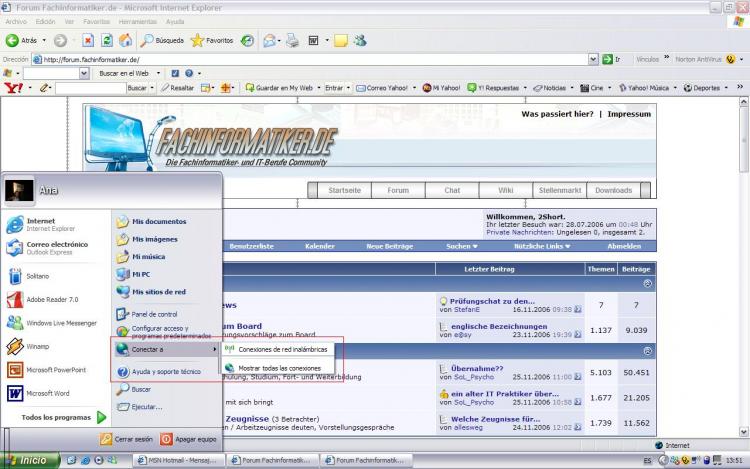Click the IE Back (Atrás) arrow icon
The width and height of the screenshot is (750, 469).
[12, 41]
